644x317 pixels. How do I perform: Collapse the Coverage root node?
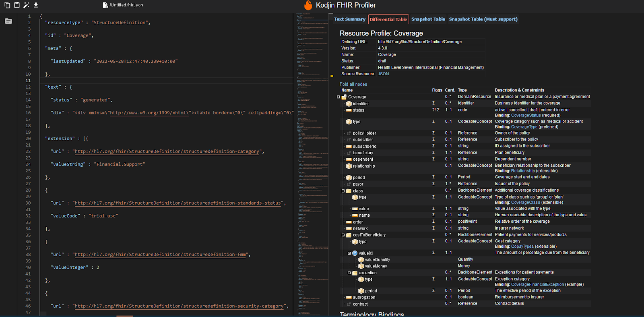339,97
